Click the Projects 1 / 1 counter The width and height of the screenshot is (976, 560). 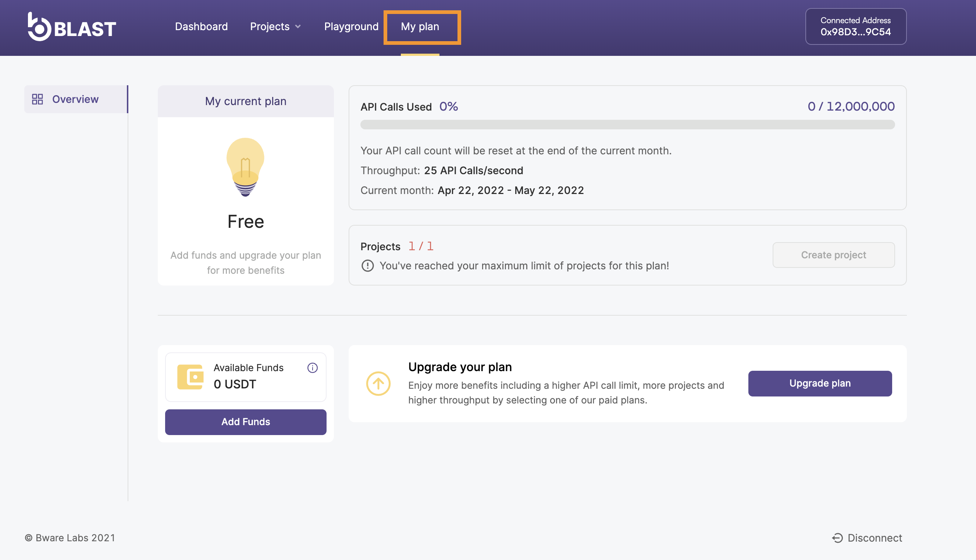pos(421,246)
